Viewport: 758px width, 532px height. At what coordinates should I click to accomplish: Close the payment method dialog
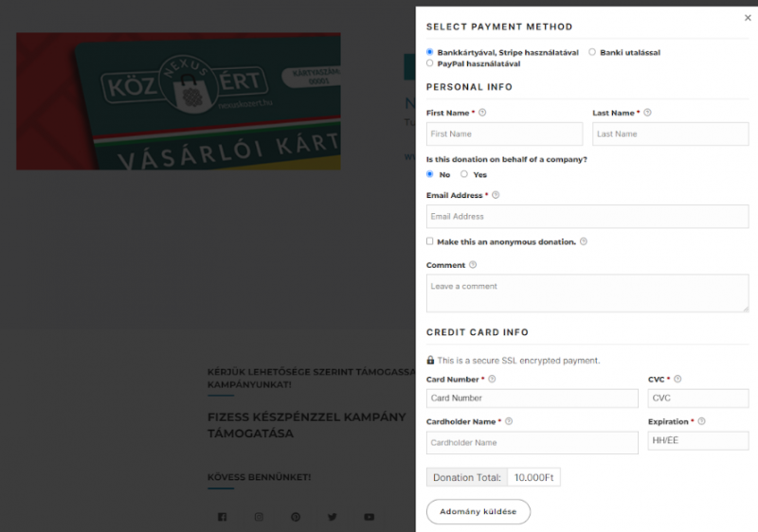pyautogui.click(x=748, y=18)
